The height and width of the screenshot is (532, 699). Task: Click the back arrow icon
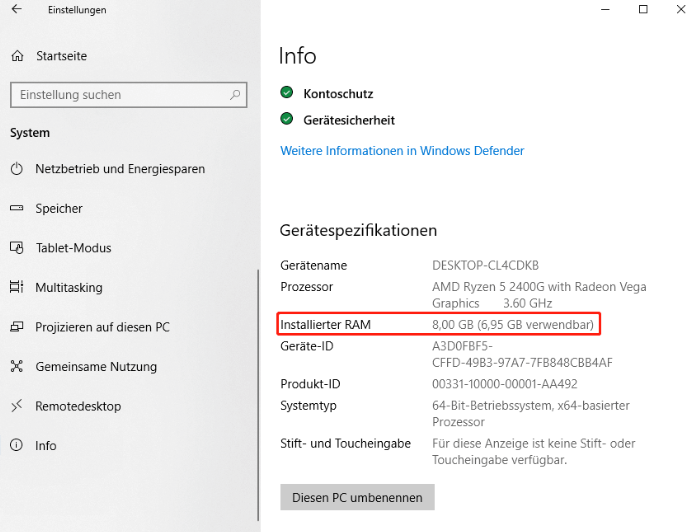pyautogui.click(x=16, y=10)
